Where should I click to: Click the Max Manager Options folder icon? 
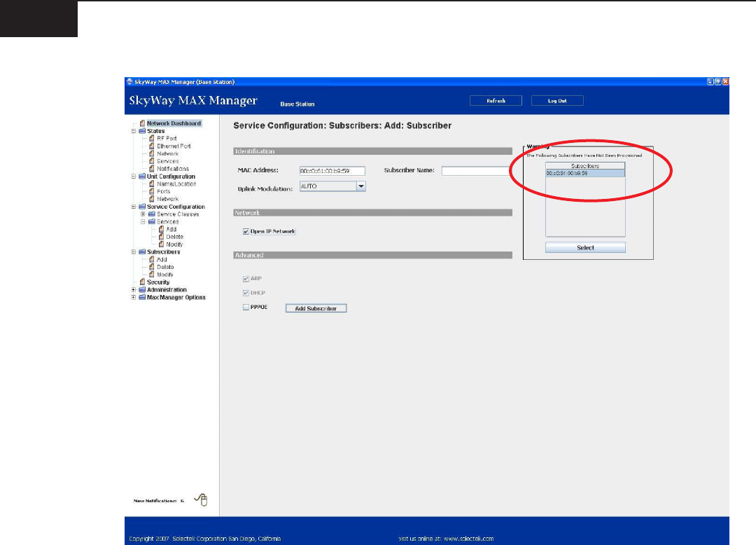click(x=142, y=298)
